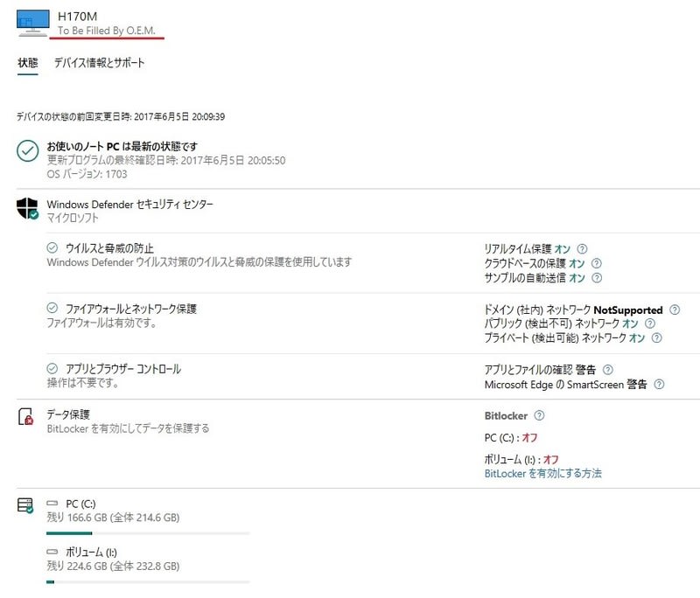Click the 更新プログラムの最終確認日時 line

click(166, 161)
